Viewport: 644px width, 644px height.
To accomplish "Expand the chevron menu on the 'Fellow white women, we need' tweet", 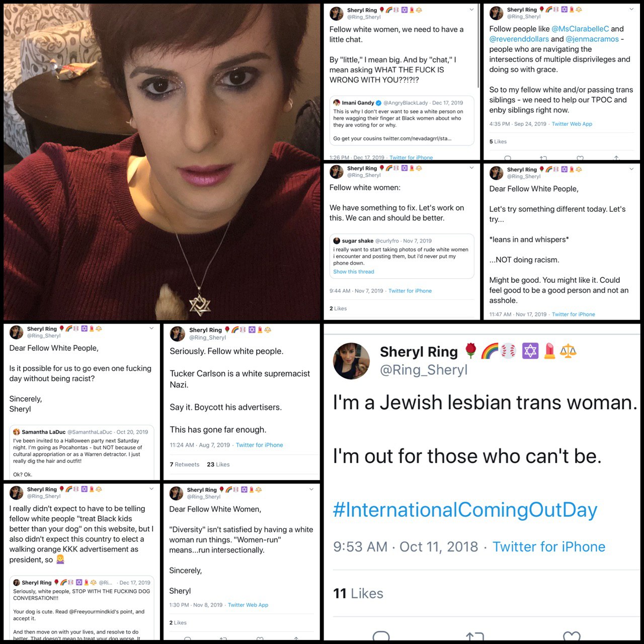I will point(471,10).
